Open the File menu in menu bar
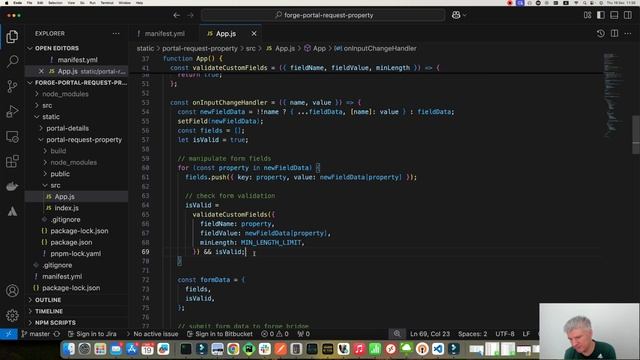 29,3
